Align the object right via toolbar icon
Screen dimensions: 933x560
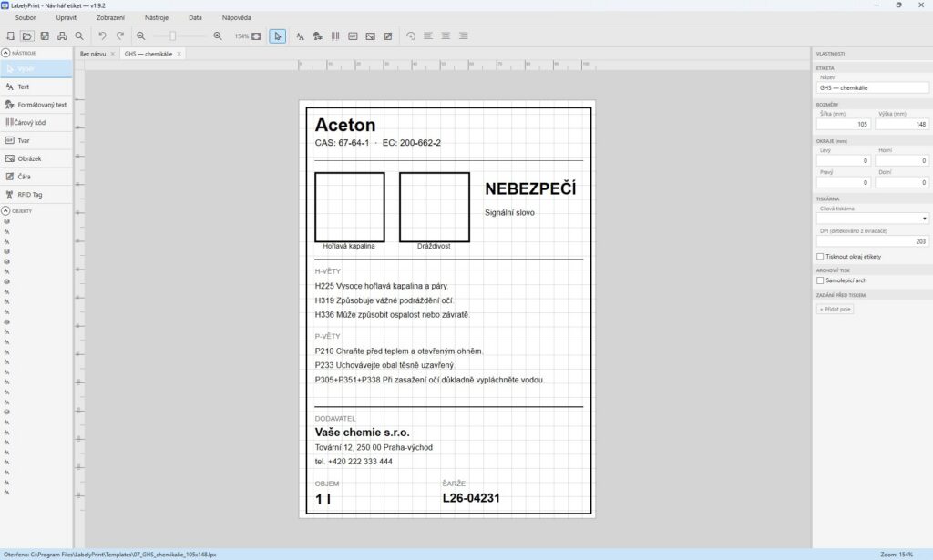pos(463,36)
